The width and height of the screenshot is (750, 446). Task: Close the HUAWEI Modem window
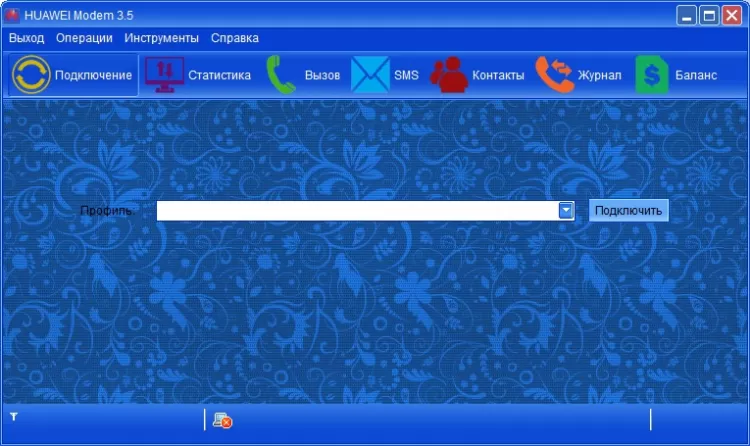(732, 15)
